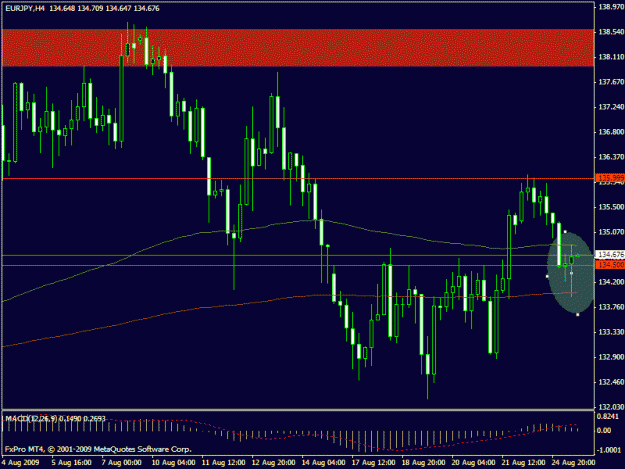Click the 17 Aug 12:00 time label
625x469 pixels.
373,462
